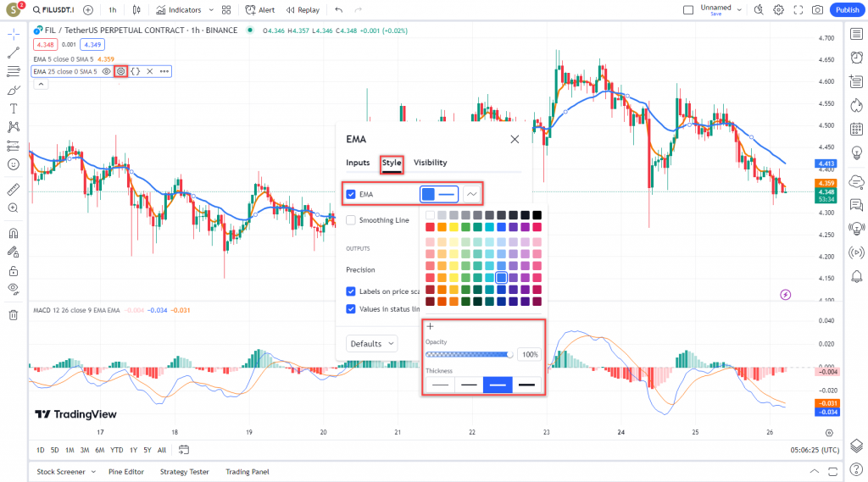Screen dimensions: 868x482
Task: Expand the Indicators favorites dropdown arrow
Action: (x=211, y=10)
